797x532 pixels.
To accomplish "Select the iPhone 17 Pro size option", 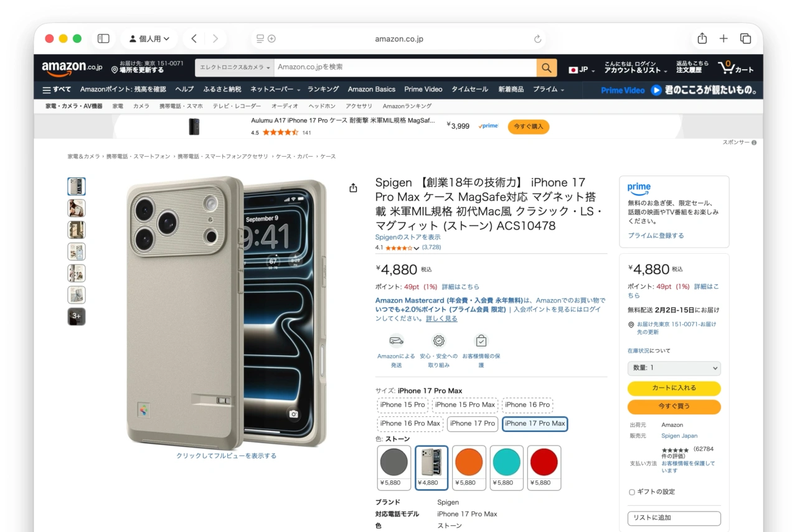I will coord(472,423).
